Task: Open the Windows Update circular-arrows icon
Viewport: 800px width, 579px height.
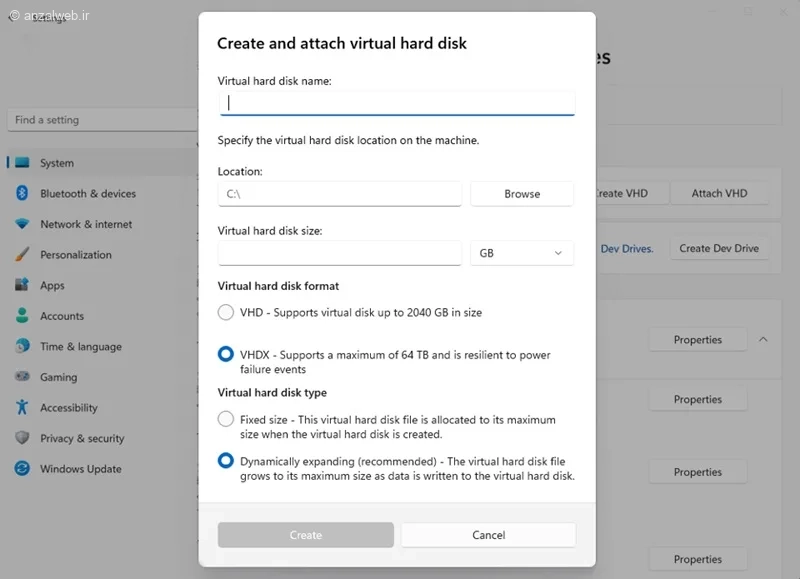Action: click(22, 468)
